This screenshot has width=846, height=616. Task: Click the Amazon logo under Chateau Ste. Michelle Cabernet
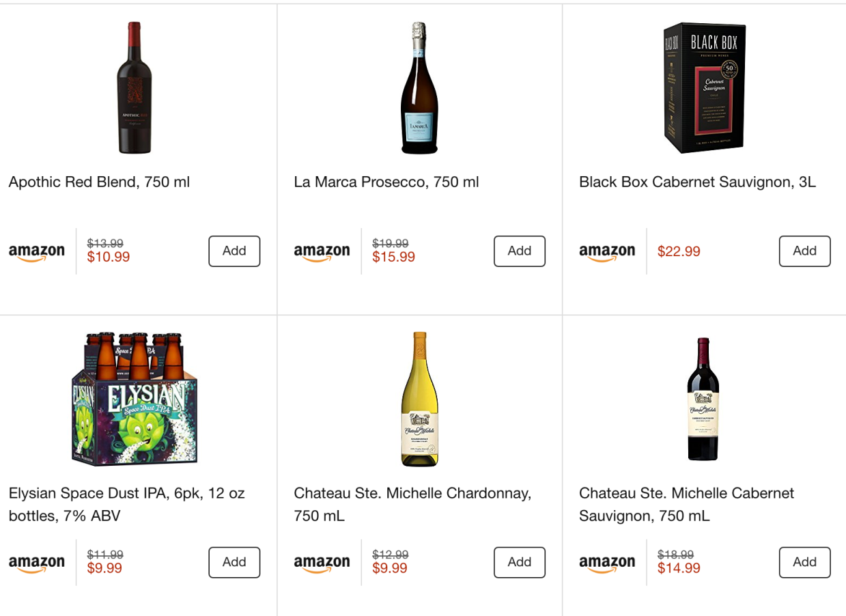pyautogui.click(x=607, y=562)
